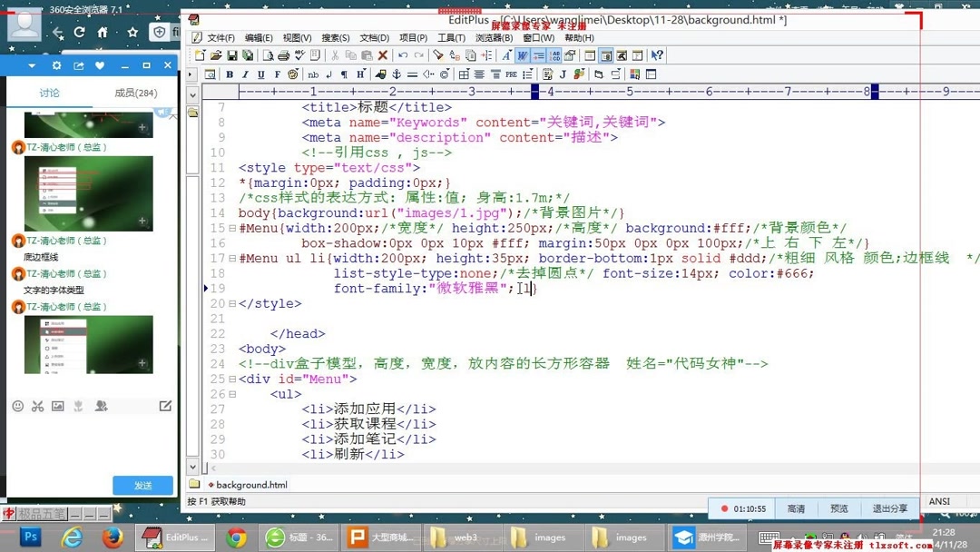Toggle word wrap with the W icon
Image resolution: width=980 pixels, height=552 pixels.
[x=523, y=55]
